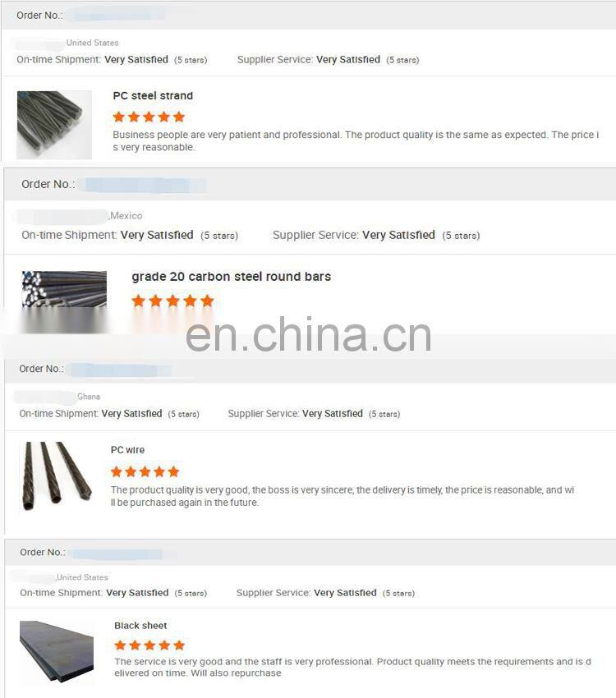Image resolution: width=616 pixels, height=698 pixels.
Task: Click the star rating under PC steel strand
Action: (149, 117)
